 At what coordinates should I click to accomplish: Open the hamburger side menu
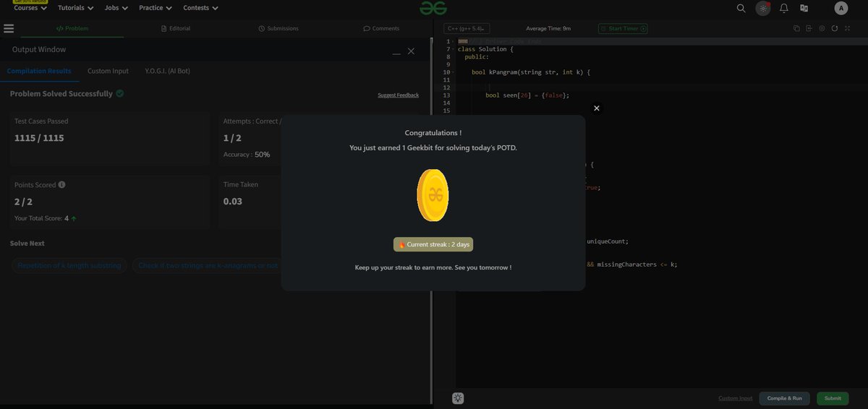[x=9, y=28]
